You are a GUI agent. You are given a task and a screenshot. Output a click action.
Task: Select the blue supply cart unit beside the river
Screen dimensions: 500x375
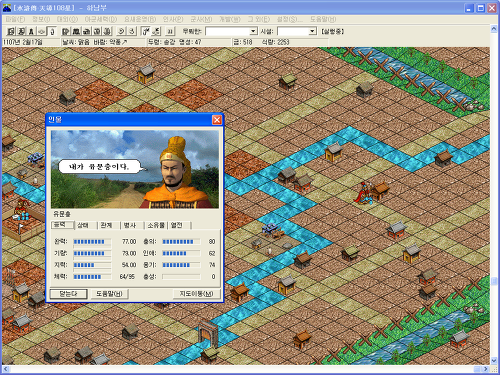tap(272, 230)
